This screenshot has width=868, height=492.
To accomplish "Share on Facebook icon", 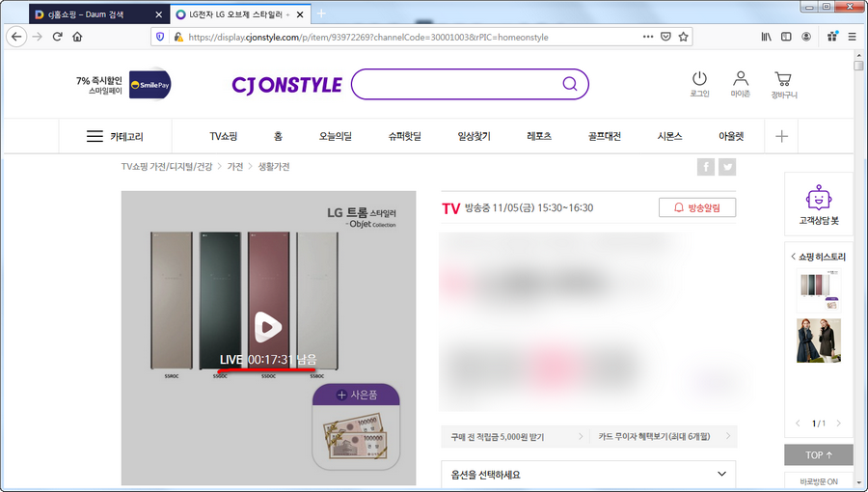I will (706, 167).
